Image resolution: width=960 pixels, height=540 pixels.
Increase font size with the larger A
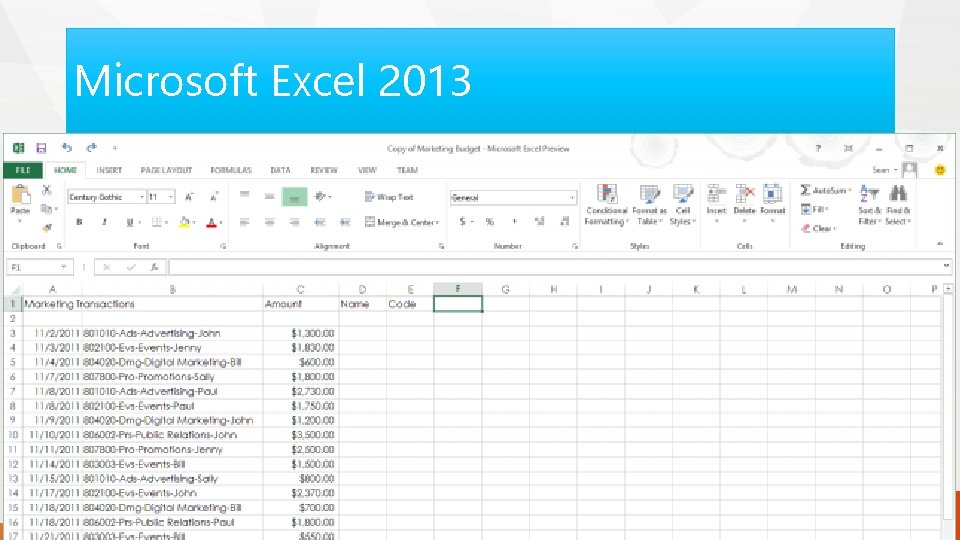coord(189,197)
